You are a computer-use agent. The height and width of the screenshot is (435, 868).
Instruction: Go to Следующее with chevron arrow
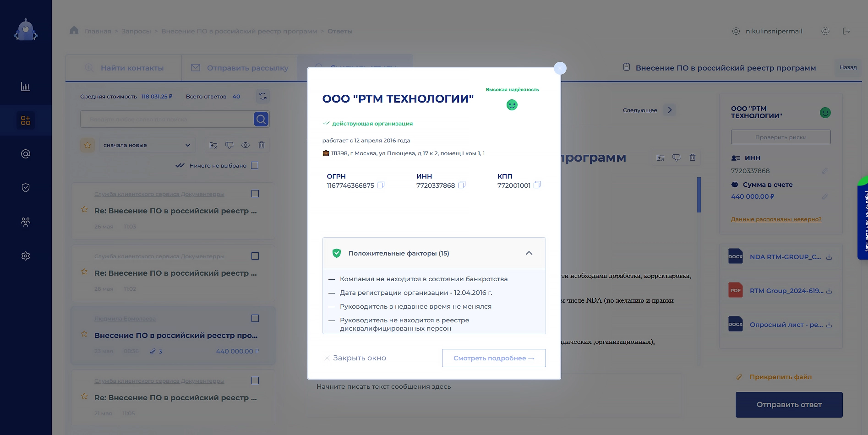[670, 110]
